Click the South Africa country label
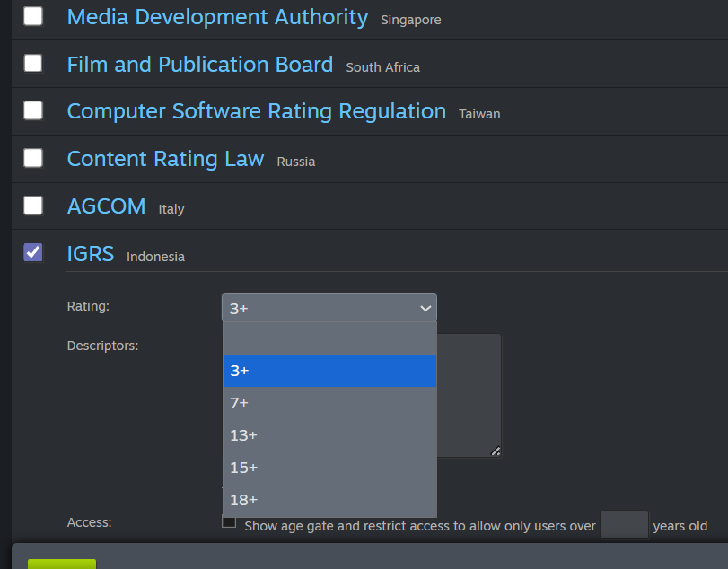This screenshot has width=728, height=569. (383, 67)
